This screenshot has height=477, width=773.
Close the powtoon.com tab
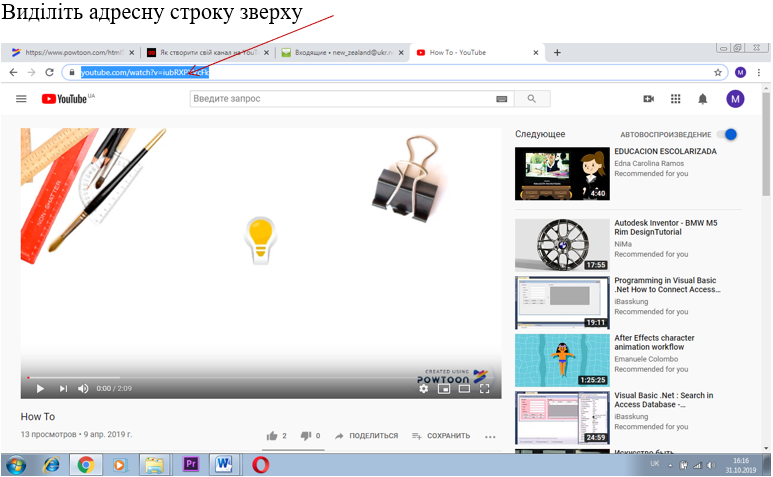132,52
